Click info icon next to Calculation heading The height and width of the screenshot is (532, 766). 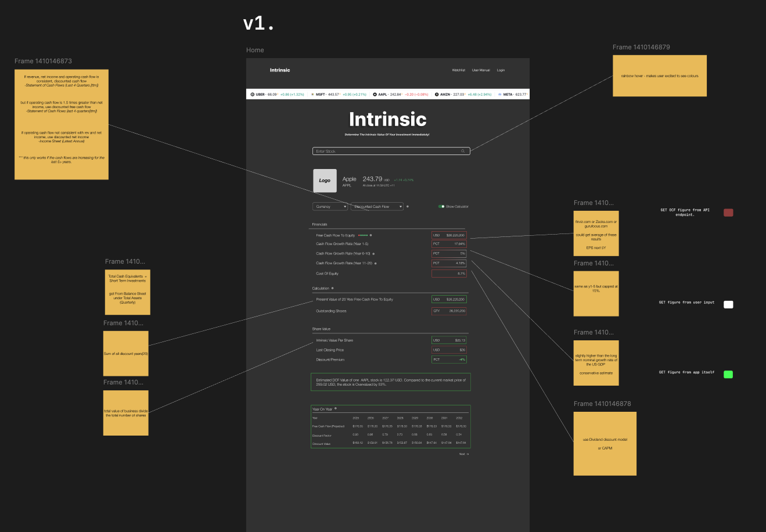pos(332,288)
